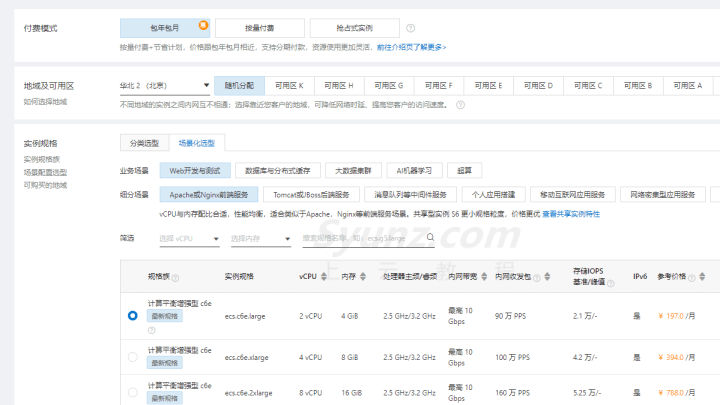
Task: Click the 可购买的地域 link in sidebar
Action: tap(45, 185)
